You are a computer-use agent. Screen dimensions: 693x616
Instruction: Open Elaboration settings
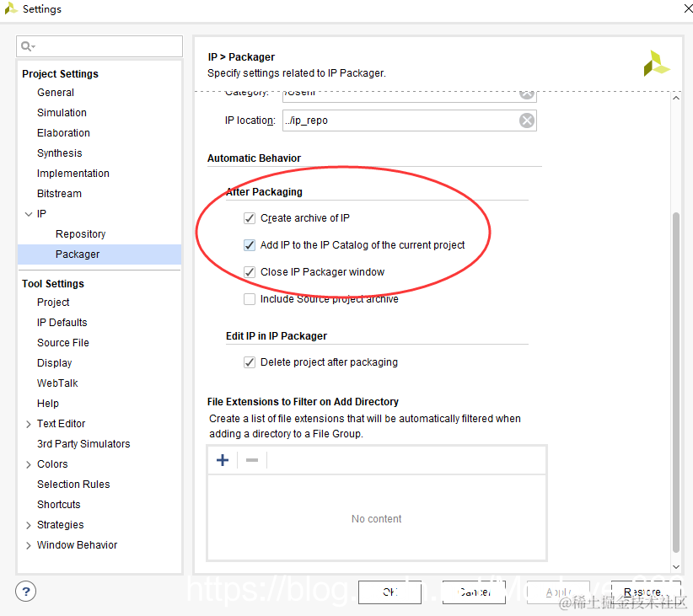[x=63, y=133]
